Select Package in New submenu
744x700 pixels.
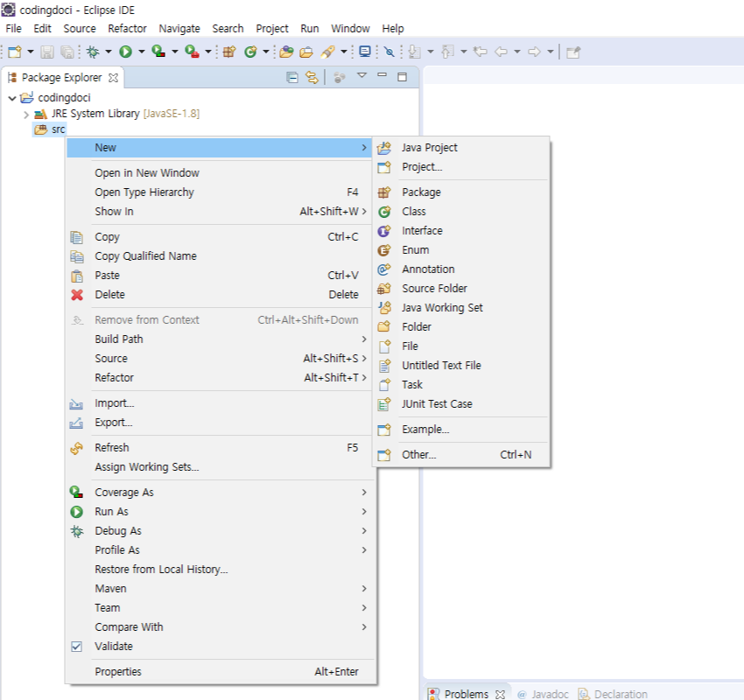click(461, 192)
